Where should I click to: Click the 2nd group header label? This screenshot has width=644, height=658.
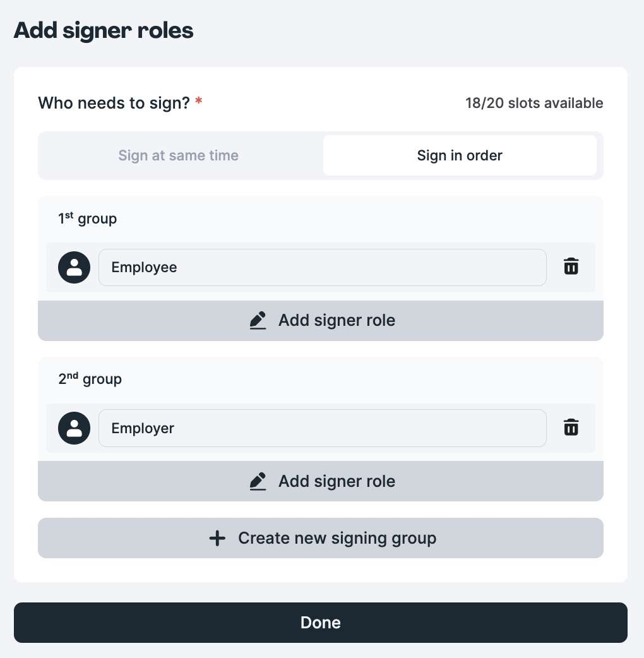pyautogui.click(x=89, y=378)
